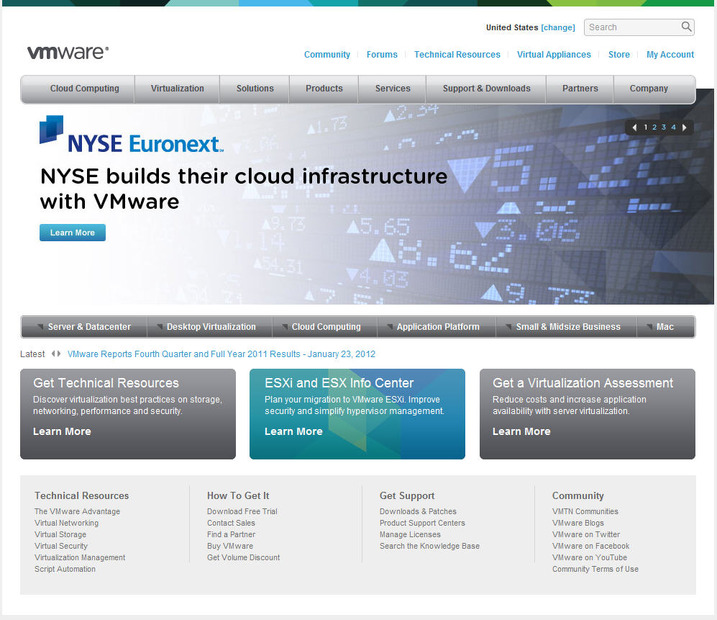Open the Manage Licenses link
Screen dimensions: 717x620
tap(410, 534)
